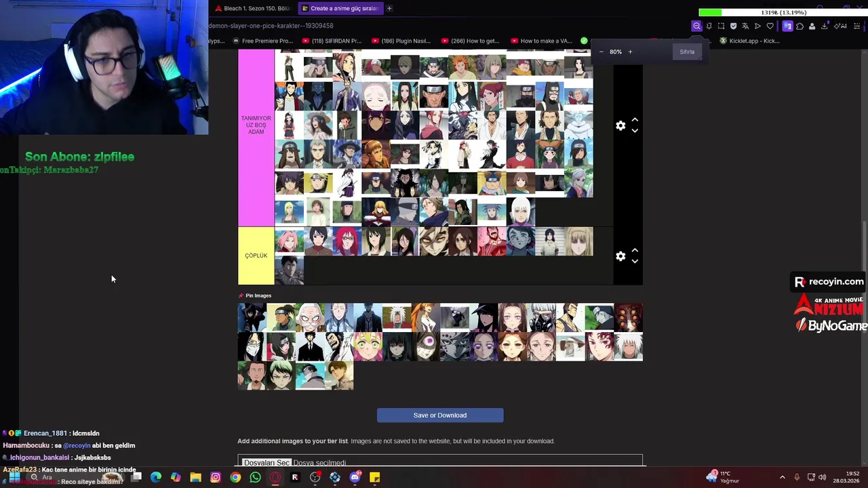This screenshot has width=868, height=488.
Task: Click the heart bookmark icon
Action: pyautogui.click(x=770, y=26)
